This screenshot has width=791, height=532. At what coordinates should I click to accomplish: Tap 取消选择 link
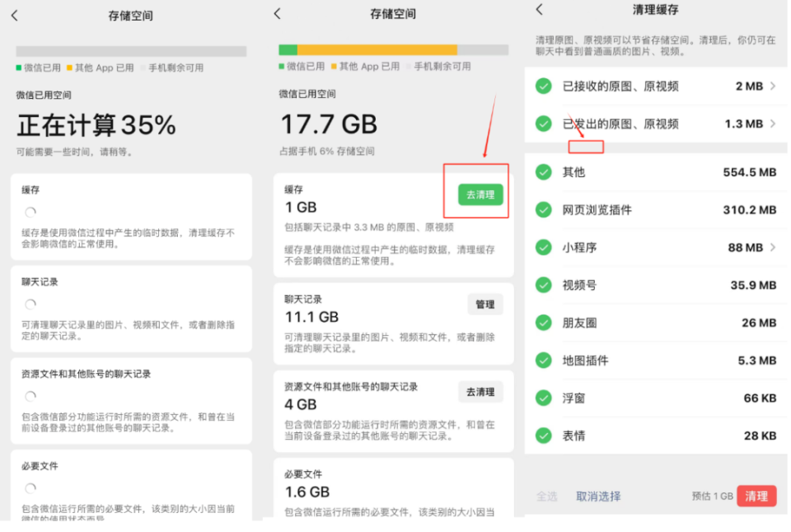click(598, 497)
